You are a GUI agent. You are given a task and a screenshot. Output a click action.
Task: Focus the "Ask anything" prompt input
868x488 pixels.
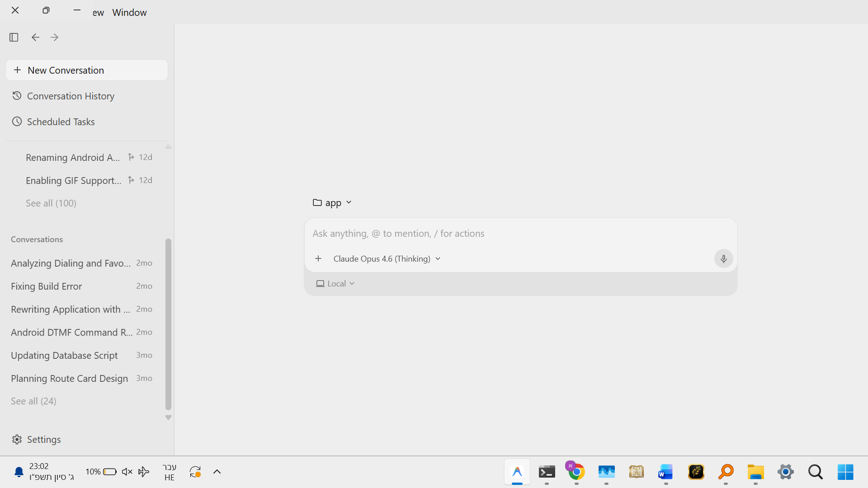(x=521, y=234)
